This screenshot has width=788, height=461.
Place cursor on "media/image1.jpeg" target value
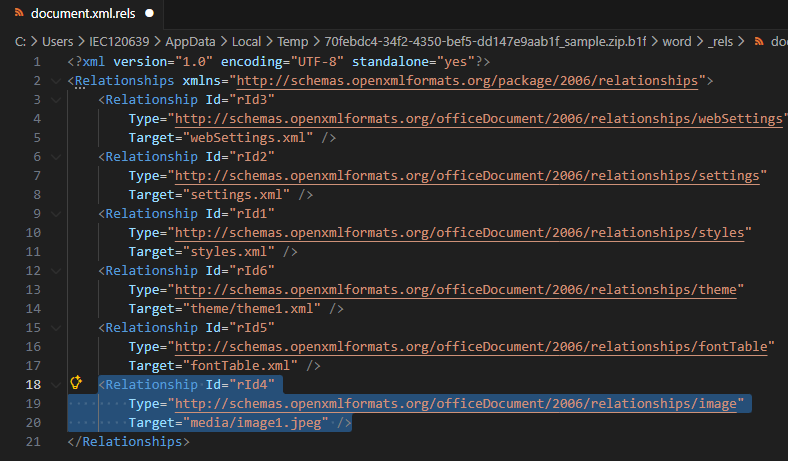click(x=256, y=423)
